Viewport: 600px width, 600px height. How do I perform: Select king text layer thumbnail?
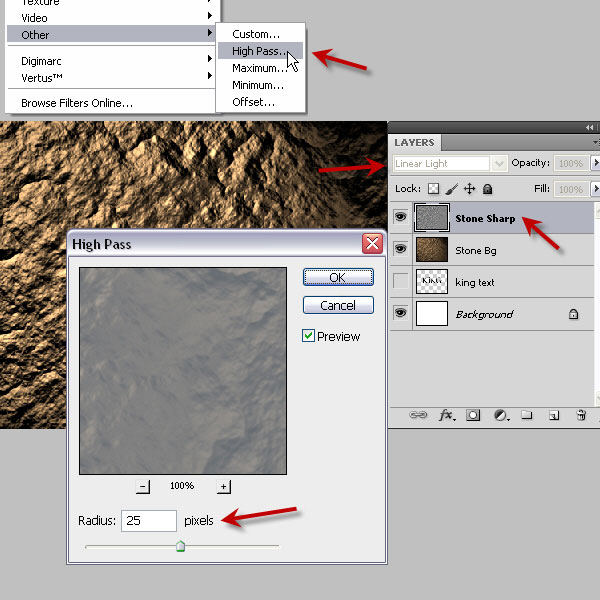(x=432, y=281)
